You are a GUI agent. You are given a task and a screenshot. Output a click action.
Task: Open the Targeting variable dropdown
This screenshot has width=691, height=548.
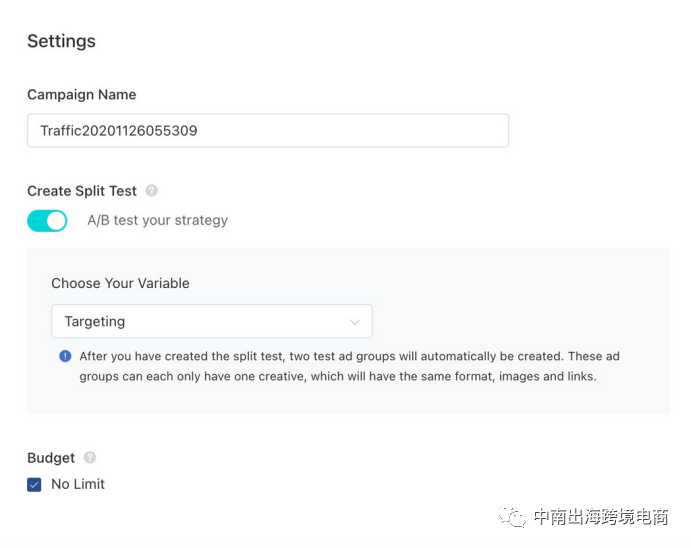[x=211, y=322]
